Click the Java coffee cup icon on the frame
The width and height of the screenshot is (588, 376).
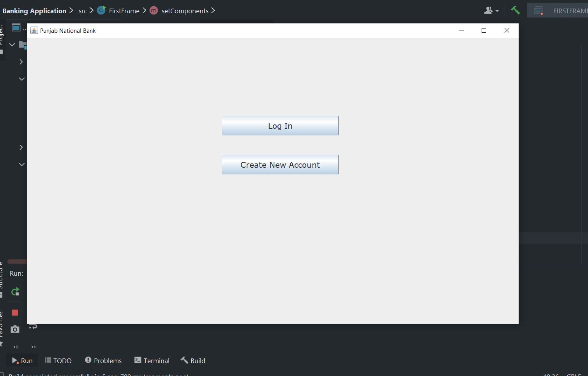34,30
